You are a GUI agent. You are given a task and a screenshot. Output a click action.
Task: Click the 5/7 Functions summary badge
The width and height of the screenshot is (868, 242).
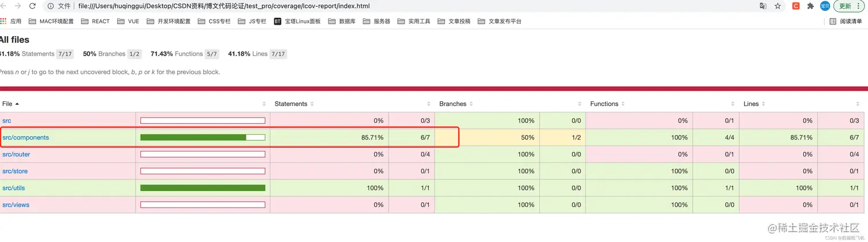click(x=212, y=54)
